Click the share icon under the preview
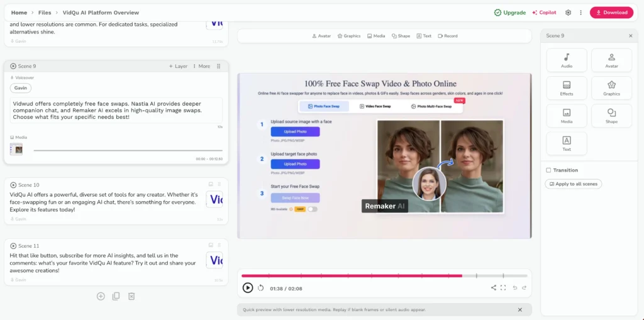 (x=493, y=288)
